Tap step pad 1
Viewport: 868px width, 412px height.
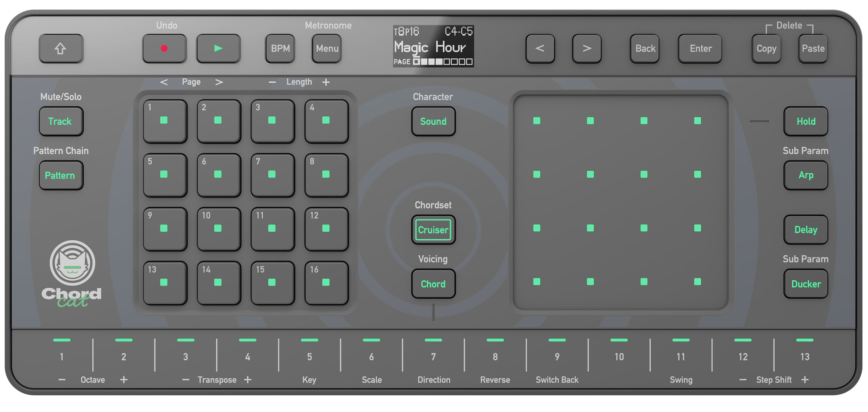[165, 121]
